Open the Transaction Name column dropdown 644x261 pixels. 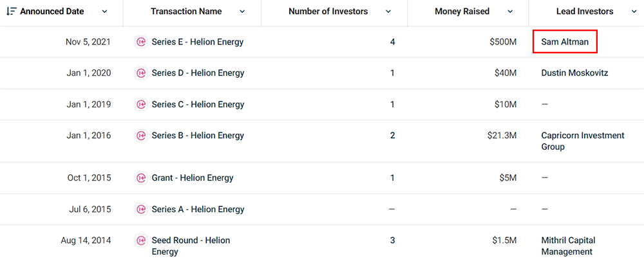pos(242,12)
